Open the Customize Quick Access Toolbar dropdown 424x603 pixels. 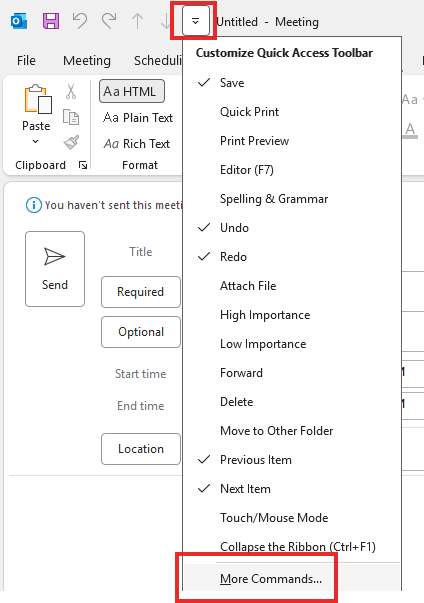pyautogui.click(x=195, y=21)
